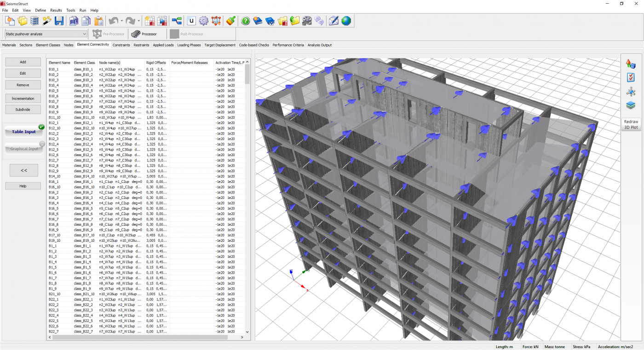Image resolution: width=644 pixels, height=350 pixels.
Task: Select element row B21_10
Action: click(x=146, y=294)
